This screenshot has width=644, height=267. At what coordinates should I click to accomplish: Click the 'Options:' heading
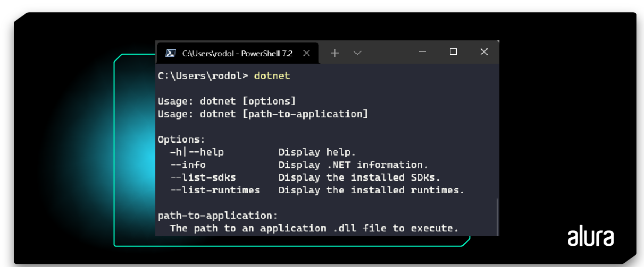click(181, 140)
